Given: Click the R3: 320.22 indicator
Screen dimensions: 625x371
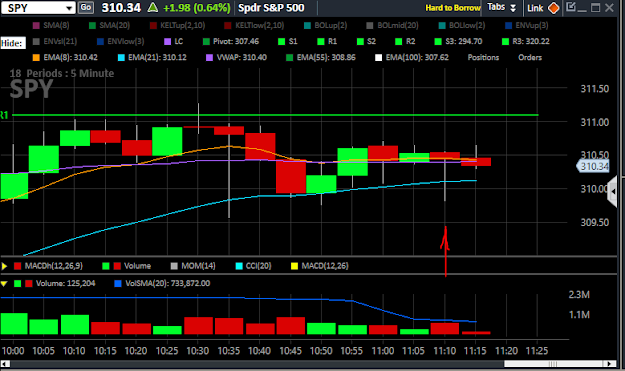Looking at the screenshot, I should click(526, 41).
